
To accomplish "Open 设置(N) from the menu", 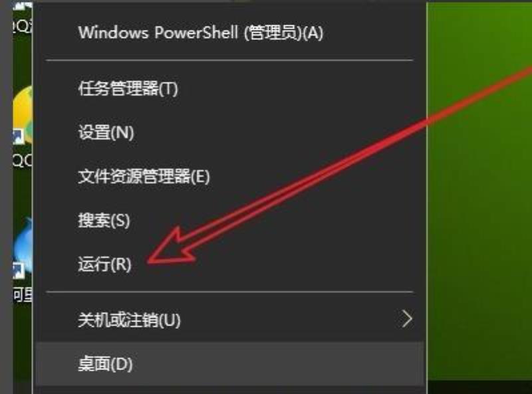I will 106,132.
